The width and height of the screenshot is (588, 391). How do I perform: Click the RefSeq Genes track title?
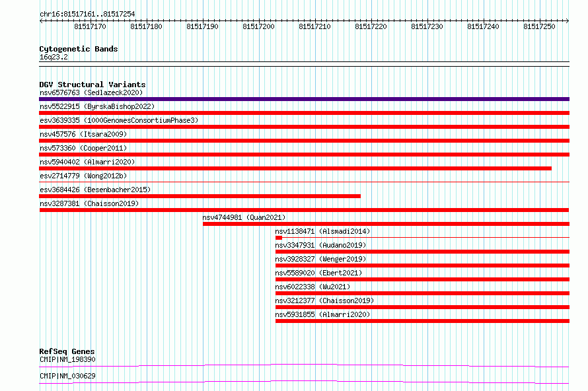(x=67, y=351)
